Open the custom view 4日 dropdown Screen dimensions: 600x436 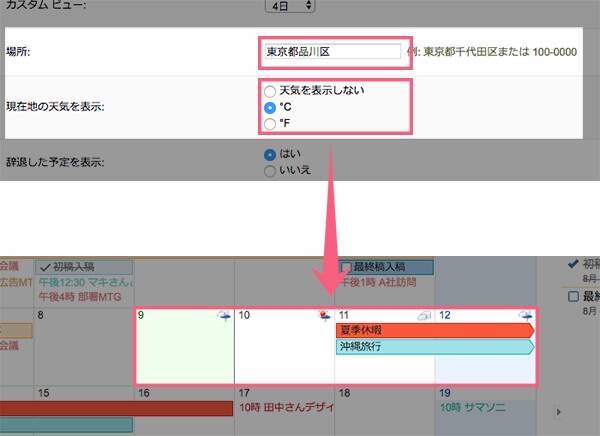click(x=290, y=6)
